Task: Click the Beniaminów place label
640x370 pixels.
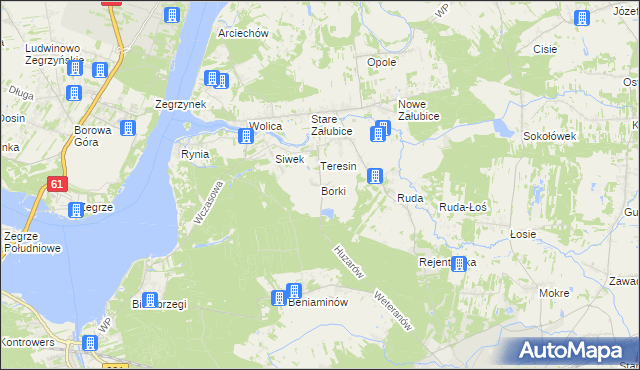Action: 318,303
